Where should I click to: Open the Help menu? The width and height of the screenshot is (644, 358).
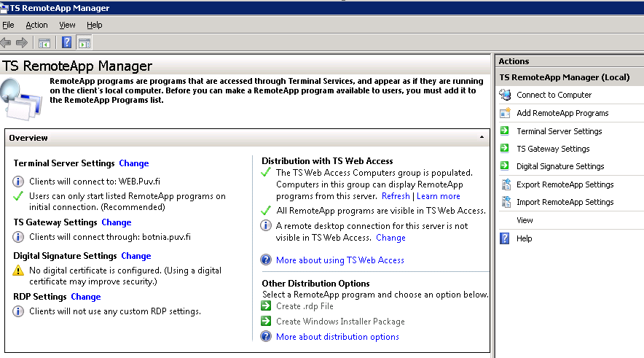coord(94,25)
